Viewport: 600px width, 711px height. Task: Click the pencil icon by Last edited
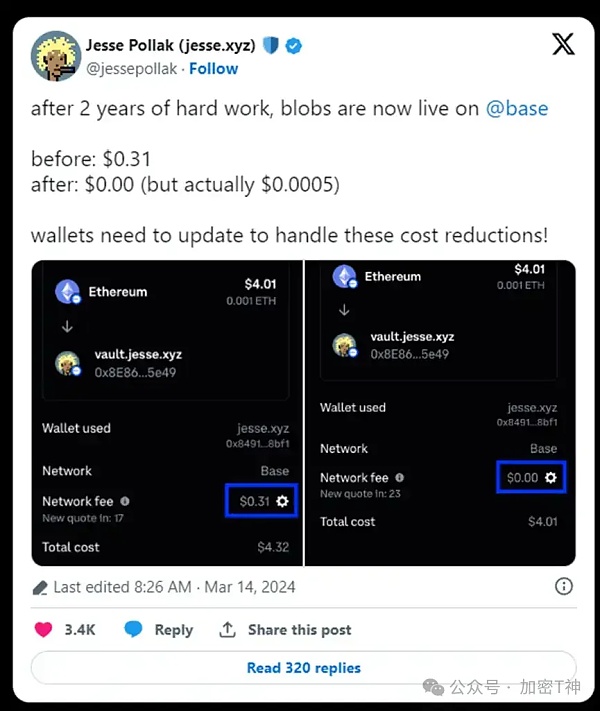coord(40,588)
